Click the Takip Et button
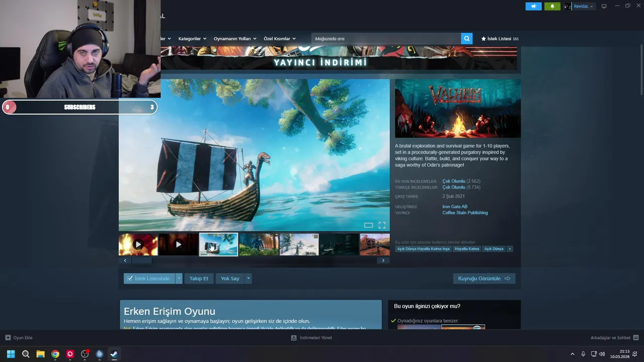Viewport: 644px width, 362px height. click(199, 279)
